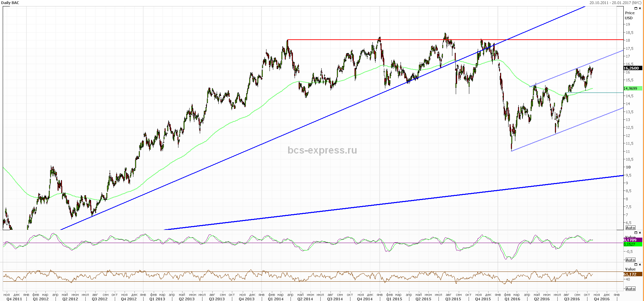Select the black 16,2600 last price label
The height and width of the screenshot is (301, 644).
[632, 68]
